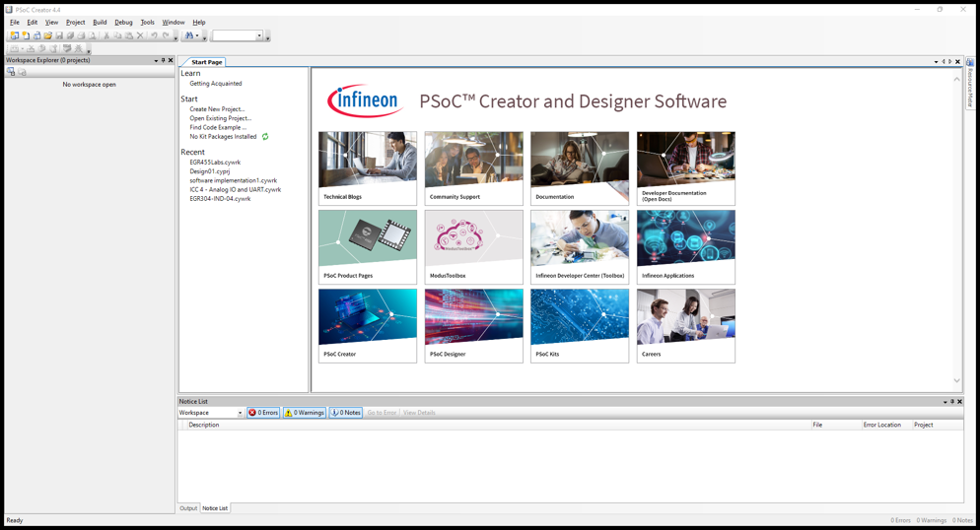Image resolution: width=980 pixels, height=530 pixels.
Task: Refresh the kit packages with green icon
Action: 265,136
